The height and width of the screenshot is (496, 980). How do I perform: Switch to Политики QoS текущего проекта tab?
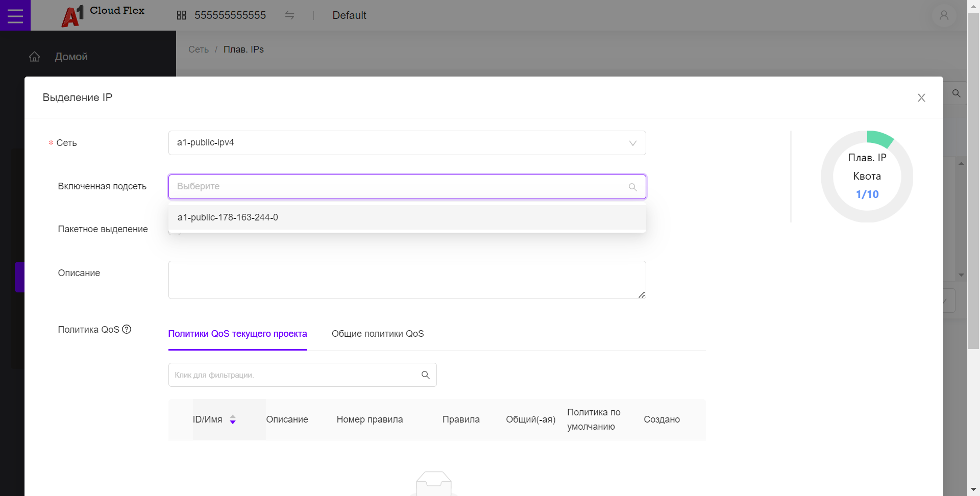(x=237, y=334)
